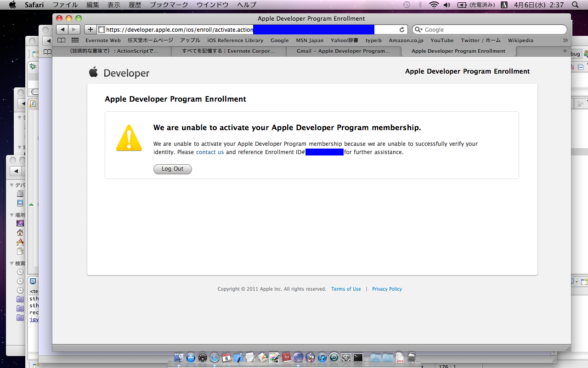Select the Apple Developer Program Enrollment tab

click(x=458, y=51)
